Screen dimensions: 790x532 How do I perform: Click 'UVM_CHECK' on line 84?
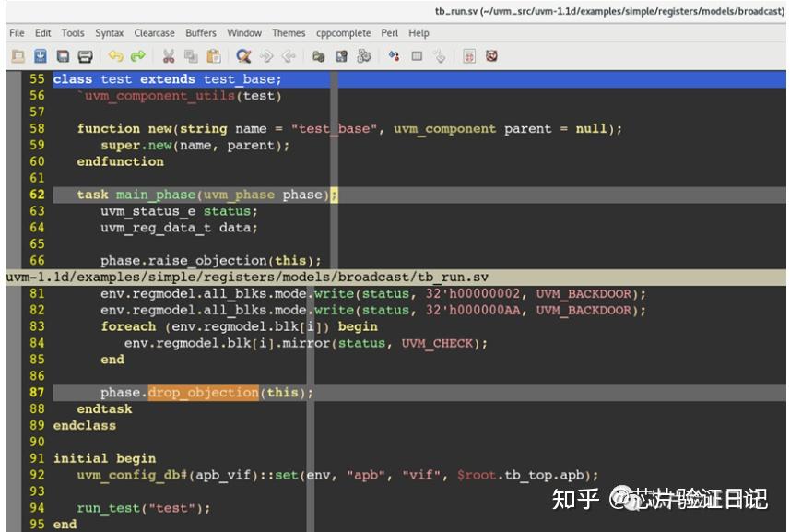coord(438,343)
